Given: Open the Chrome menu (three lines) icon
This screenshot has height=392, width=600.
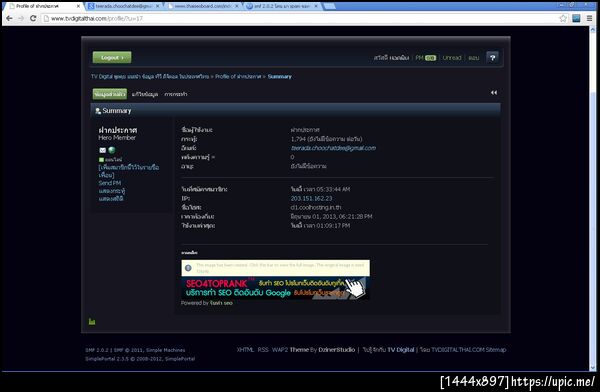Looking at the screenshot, I should 590,18.
